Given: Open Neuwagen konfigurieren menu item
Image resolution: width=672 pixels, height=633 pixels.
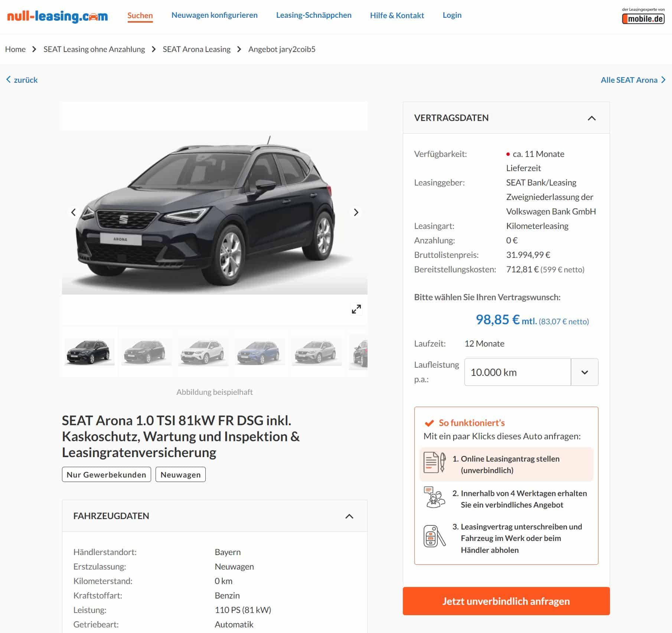Looking at the screenshot, I should pos(214,15).
